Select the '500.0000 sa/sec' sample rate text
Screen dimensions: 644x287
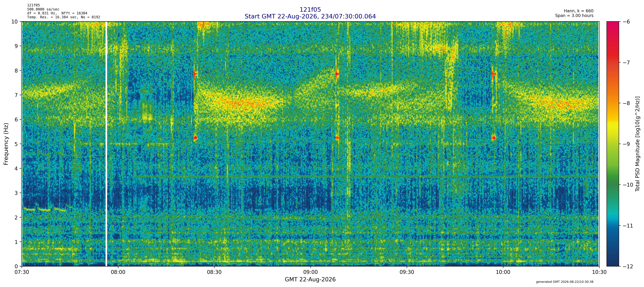click(x=43, y=9)
